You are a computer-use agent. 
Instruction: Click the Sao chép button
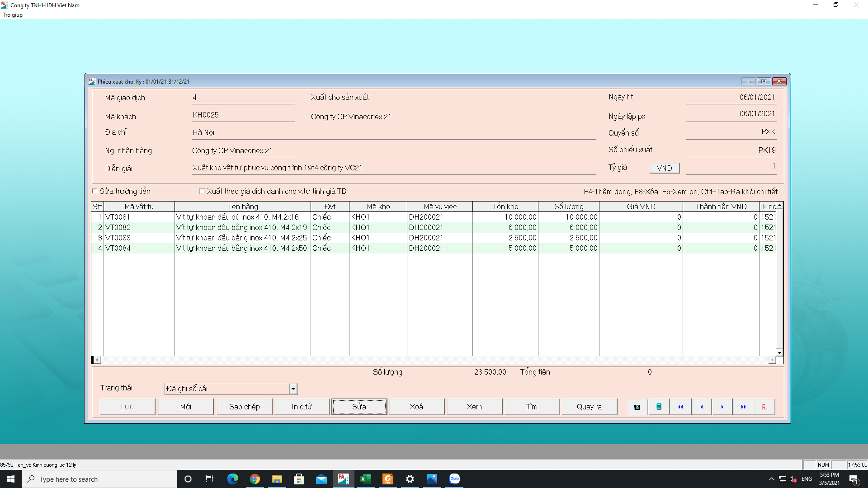244,407
